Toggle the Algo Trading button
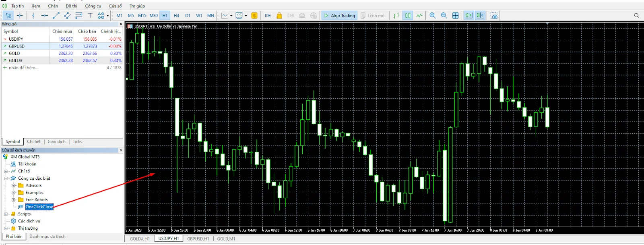Viewport: 644px width, 245px height. pos(339,15)
